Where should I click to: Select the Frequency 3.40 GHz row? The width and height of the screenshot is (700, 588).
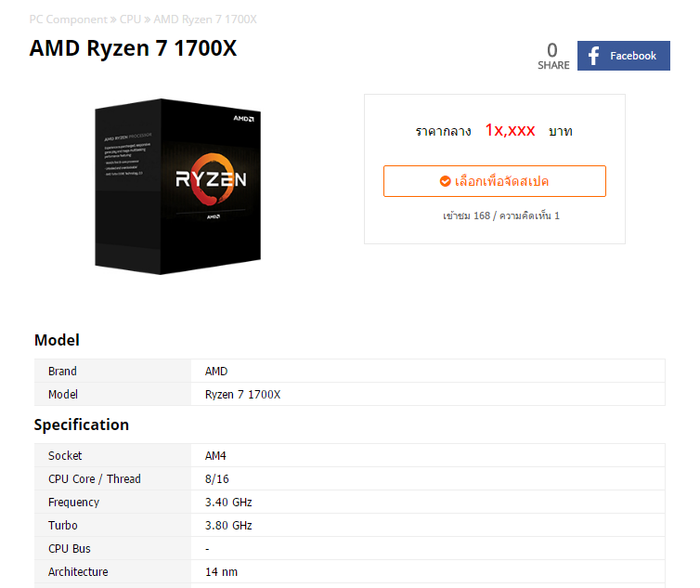[x=350, y=503]
